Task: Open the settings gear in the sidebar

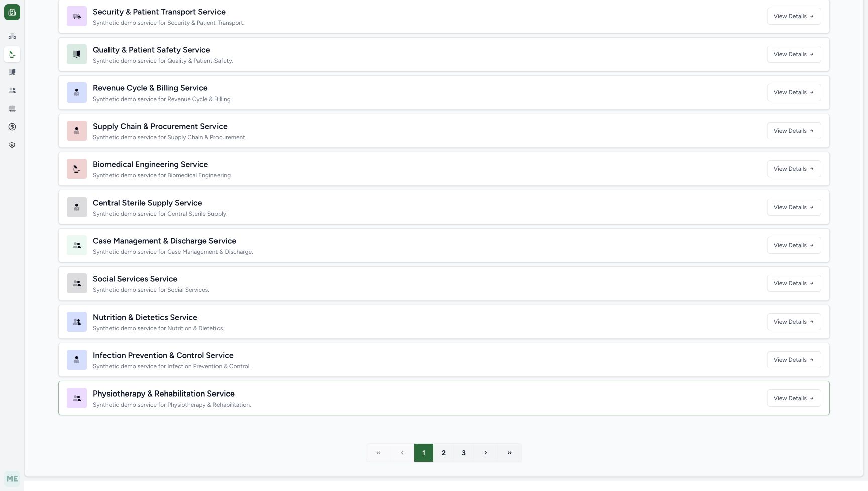Action: [12, 145]
